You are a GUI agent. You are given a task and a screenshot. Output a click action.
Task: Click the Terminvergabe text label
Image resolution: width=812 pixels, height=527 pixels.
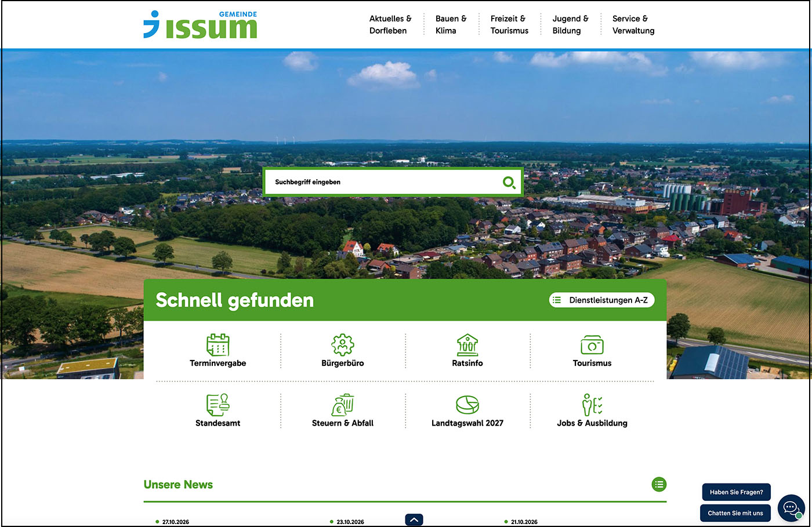coord(218,363)
